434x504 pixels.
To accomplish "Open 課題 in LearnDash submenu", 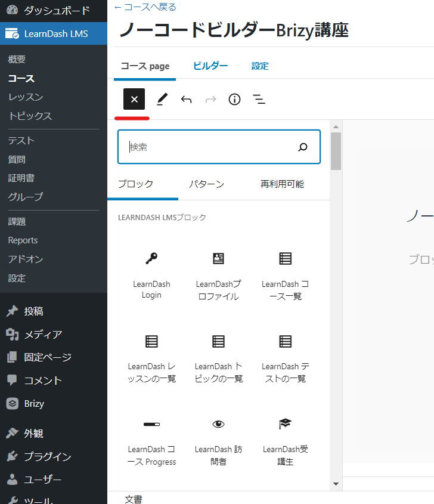I will click(17, 221).
